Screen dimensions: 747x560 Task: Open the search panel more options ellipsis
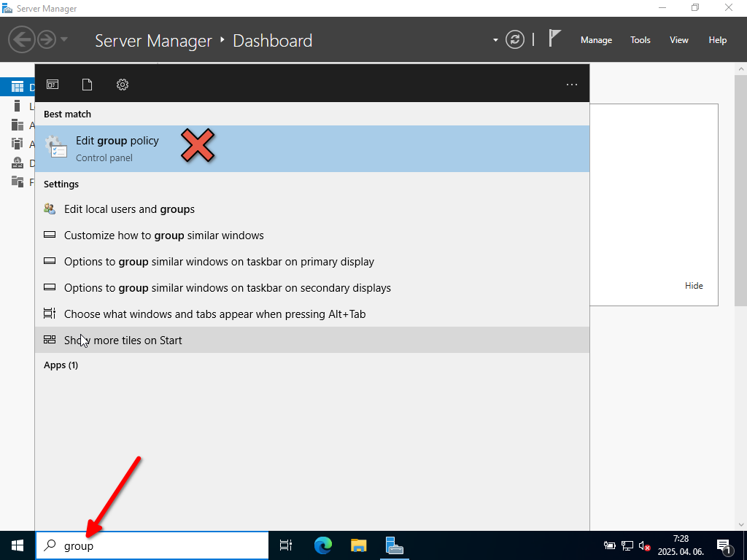[572, 85]
